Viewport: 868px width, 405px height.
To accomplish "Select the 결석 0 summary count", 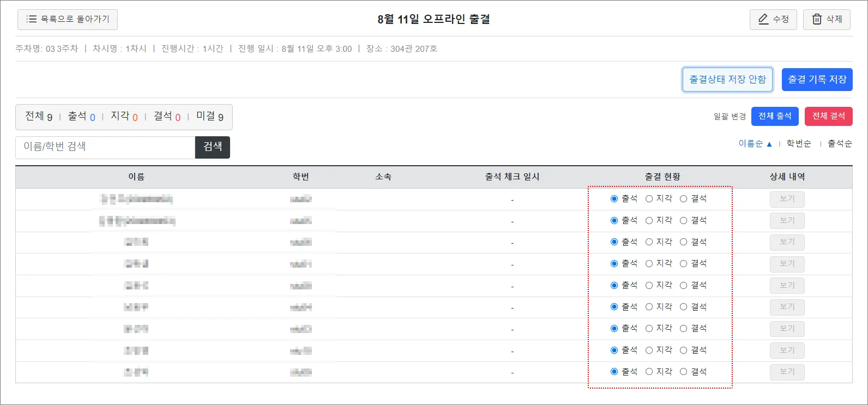I will click(x=167, y=117).
